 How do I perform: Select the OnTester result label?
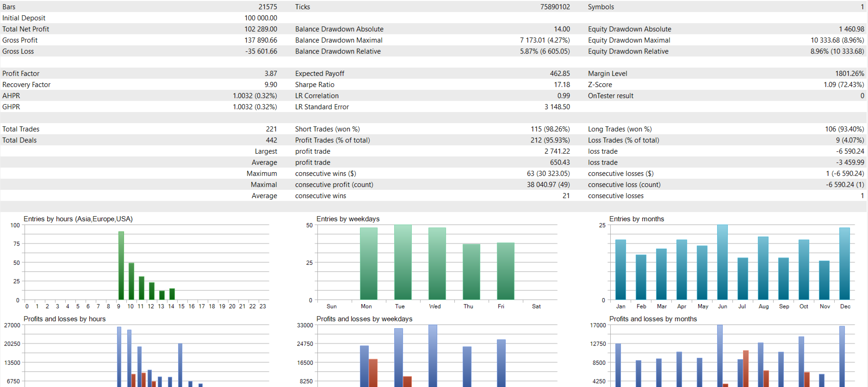611,96
